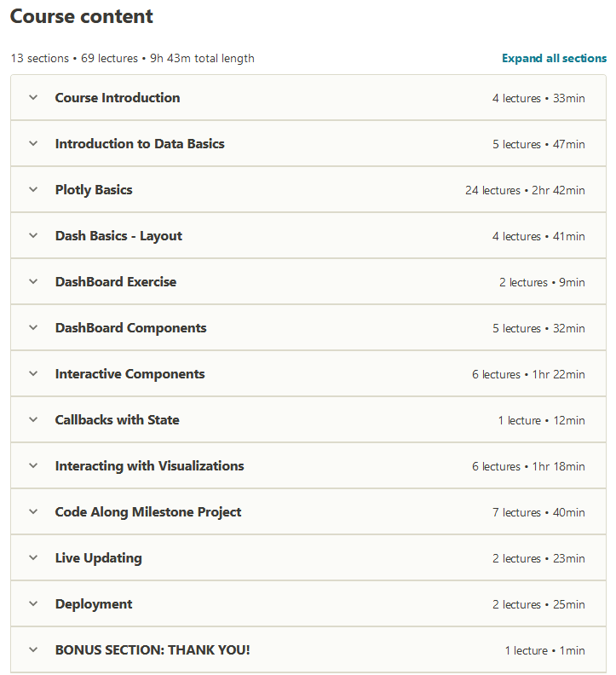
Task: Click Interactive Components section heading
Action: coord(130,374)
